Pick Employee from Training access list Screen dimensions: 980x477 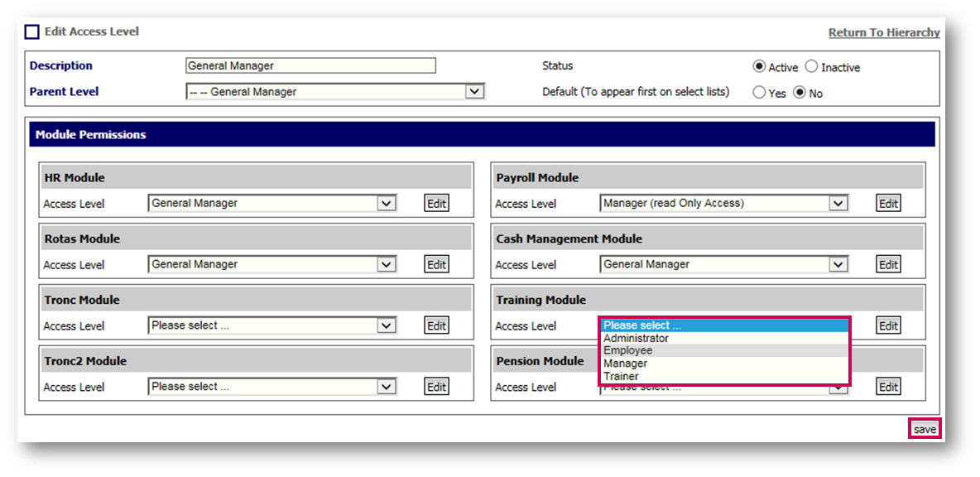click(628, 350)
